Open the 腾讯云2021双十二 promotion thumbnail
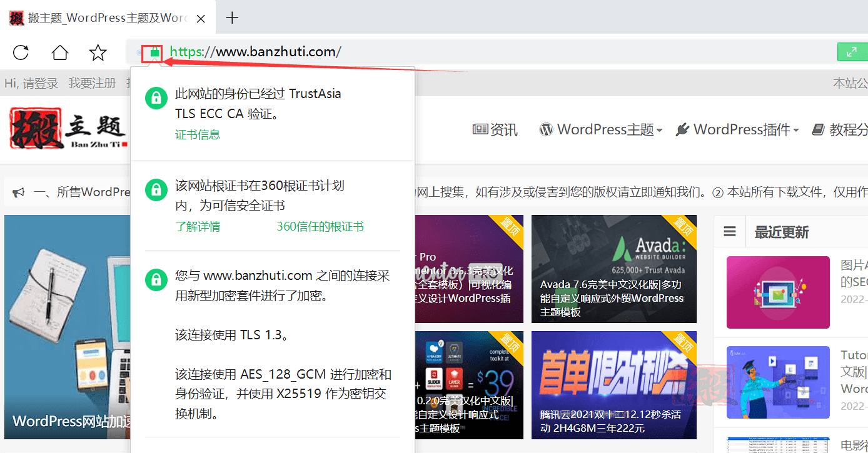The width and height of the screenshot is (868, 453). click(x=613, y=385)
